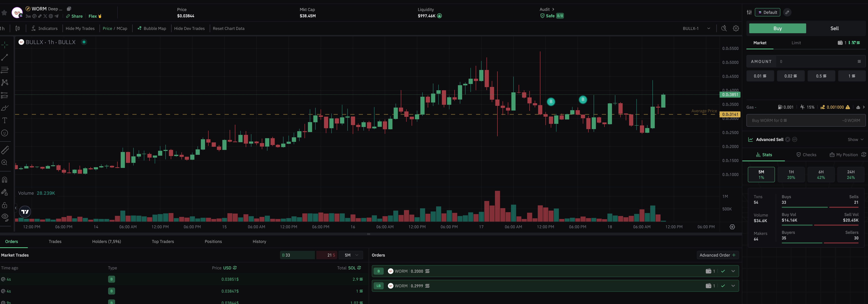Edit the preset with pencil icon
This screenshot has height=304, width=868.
787,12
